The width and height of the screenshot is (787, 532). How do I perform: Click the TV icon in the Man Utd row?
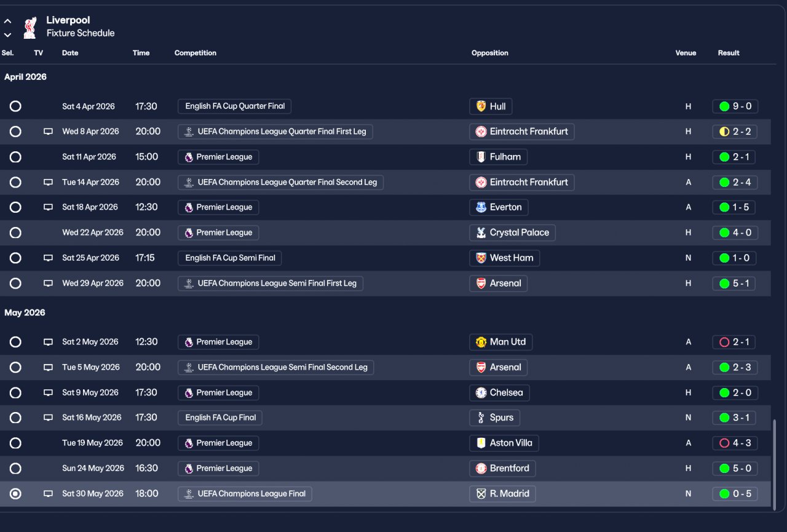48,342
